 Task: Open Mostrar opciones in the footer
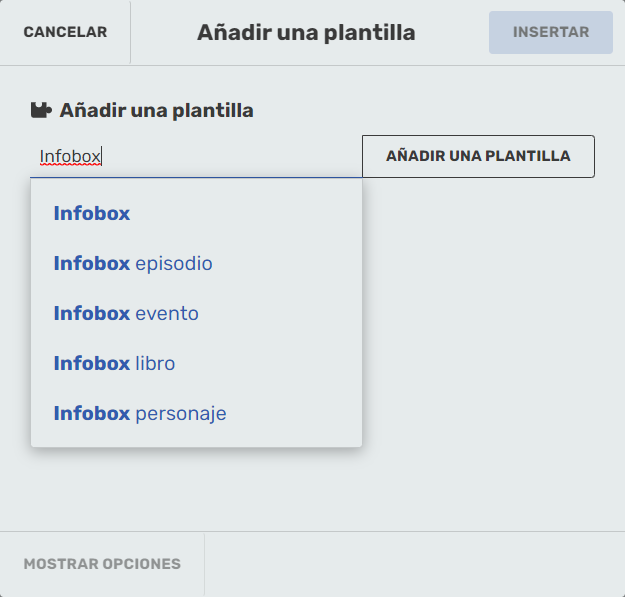point(102,564)
